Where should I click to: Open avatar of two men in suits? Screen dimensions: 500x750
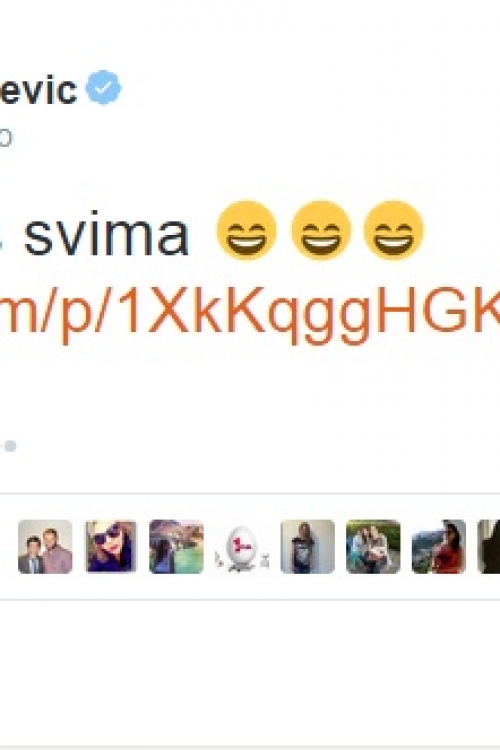click(x=45, y=547)
